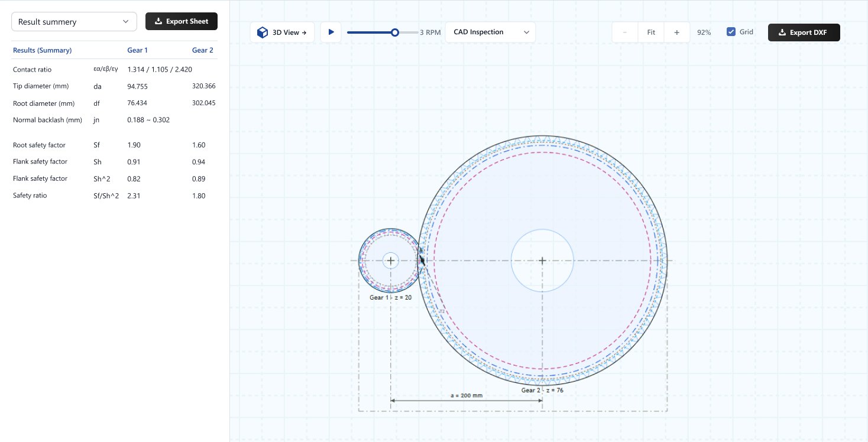Click the 'Gear 1 · z = 20' label
868x442 pixels.
coord(390,297)
